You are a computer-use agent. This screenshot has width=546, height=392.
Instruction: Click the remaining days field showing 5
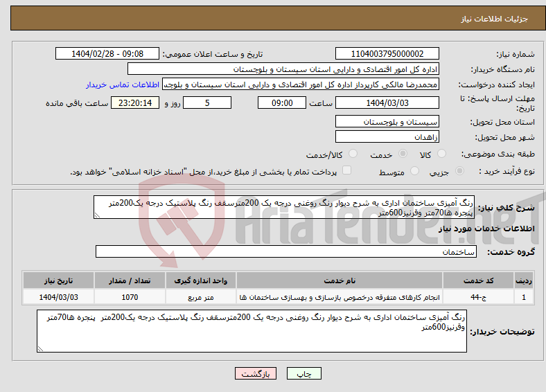point(207,103)
